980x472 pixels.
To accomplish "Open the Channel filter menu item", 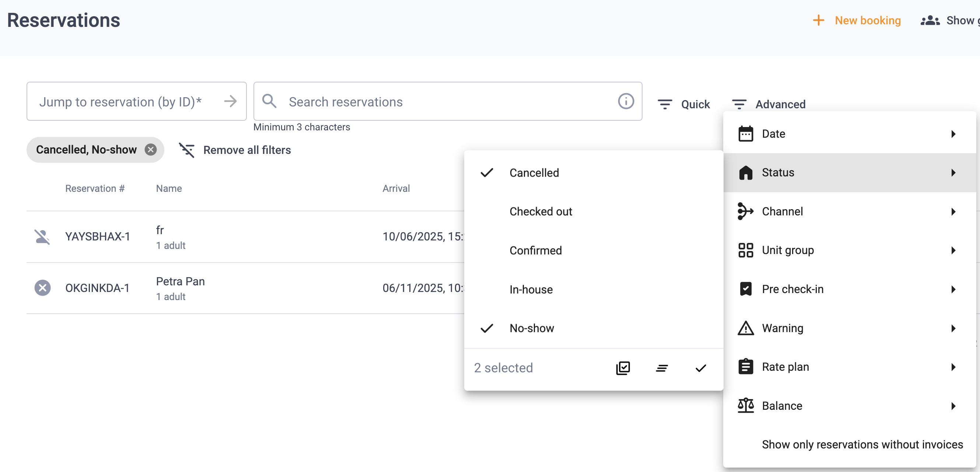I will [x=850, y=211].
